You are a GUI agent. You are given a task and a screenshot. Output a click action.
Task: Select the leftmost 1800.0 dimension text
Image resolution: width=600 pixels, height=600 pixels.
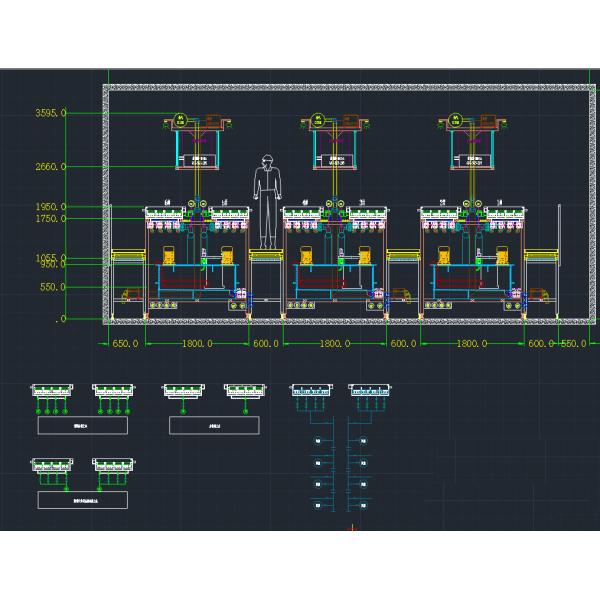pos(195,344)
